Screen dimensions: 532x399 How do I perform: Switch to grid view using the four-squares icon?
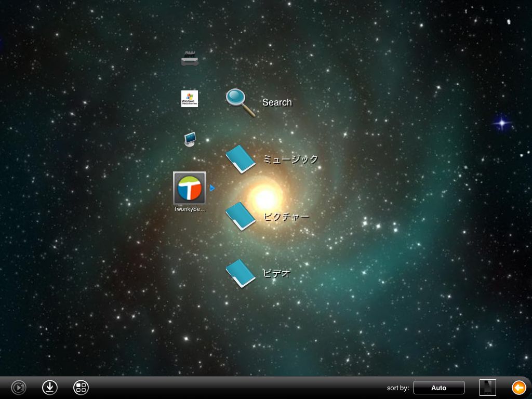81,388
